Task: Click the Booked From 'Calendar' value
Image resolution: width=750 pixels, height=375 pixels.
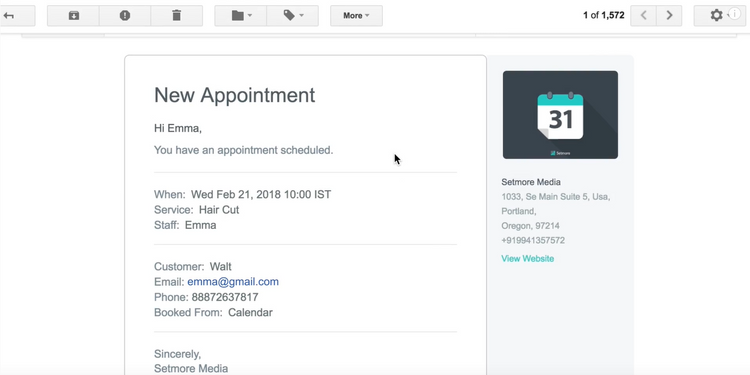Action: click(x=250, y=313)
